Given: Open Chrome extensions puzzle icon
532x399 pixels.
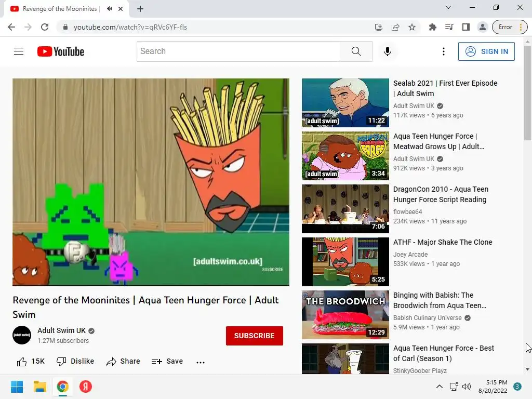Looking at the screenshot, I should tap(433, 27).
